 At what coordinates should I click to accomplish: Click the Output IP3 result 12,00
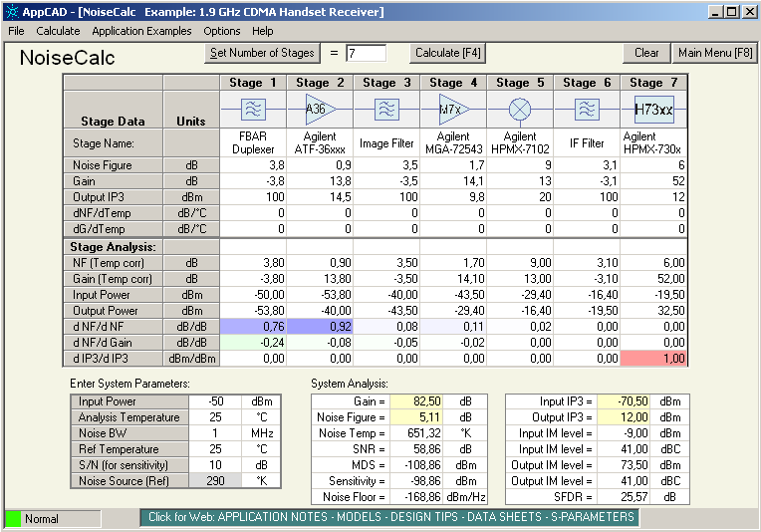click(x=624, y=417)
